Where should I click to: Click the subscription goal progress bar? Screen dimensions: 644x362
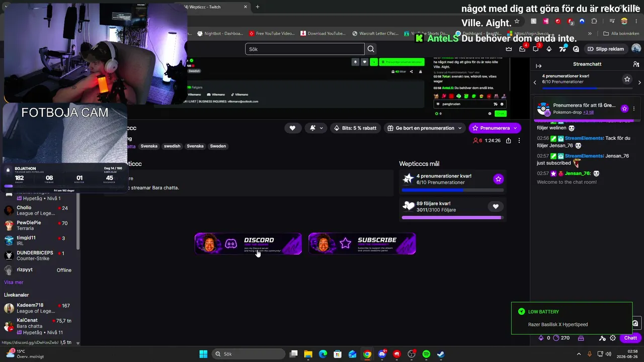452,190
